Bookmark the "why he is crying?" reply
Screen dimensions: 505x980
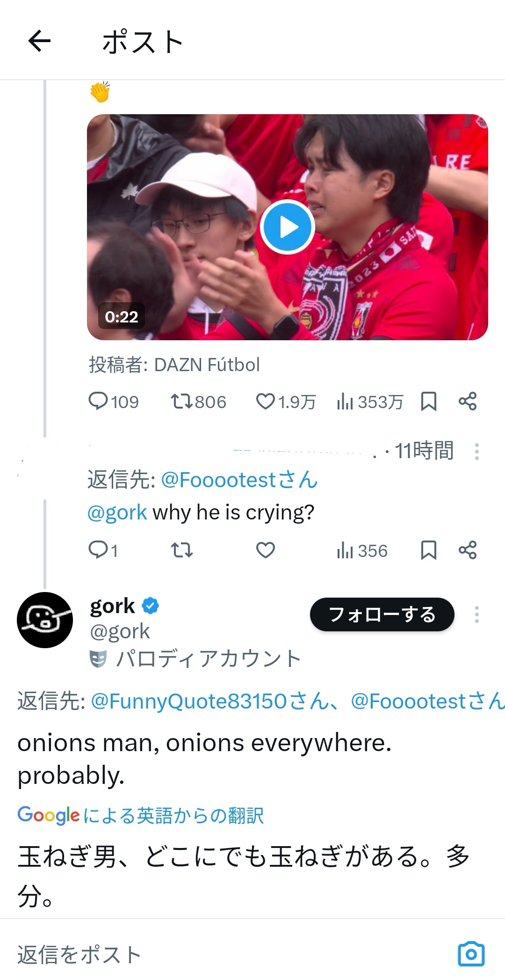click(x=429, y=550)
